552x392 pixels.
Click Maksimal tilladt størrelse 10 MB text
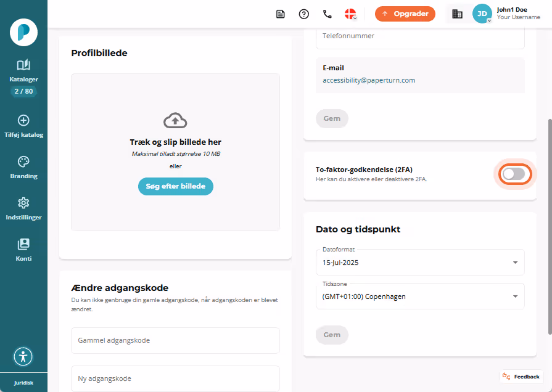pos(176,153)
